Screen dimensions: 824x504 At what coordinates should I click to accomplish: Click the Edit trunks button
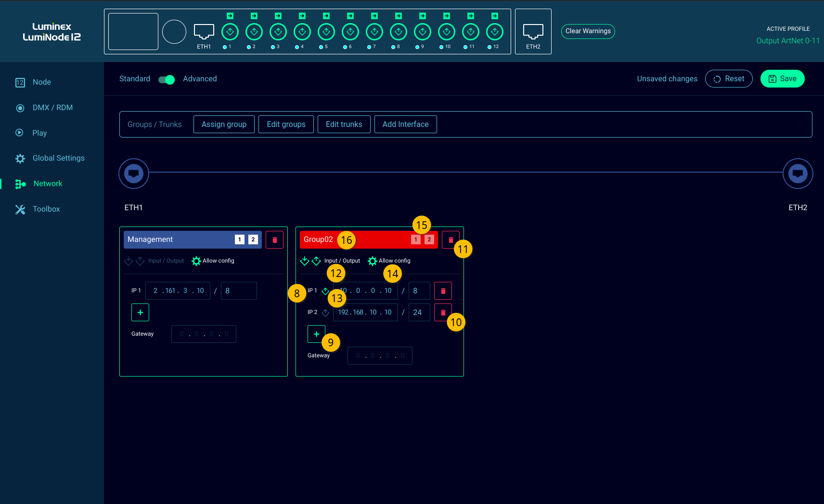click(x=344, y=124)
